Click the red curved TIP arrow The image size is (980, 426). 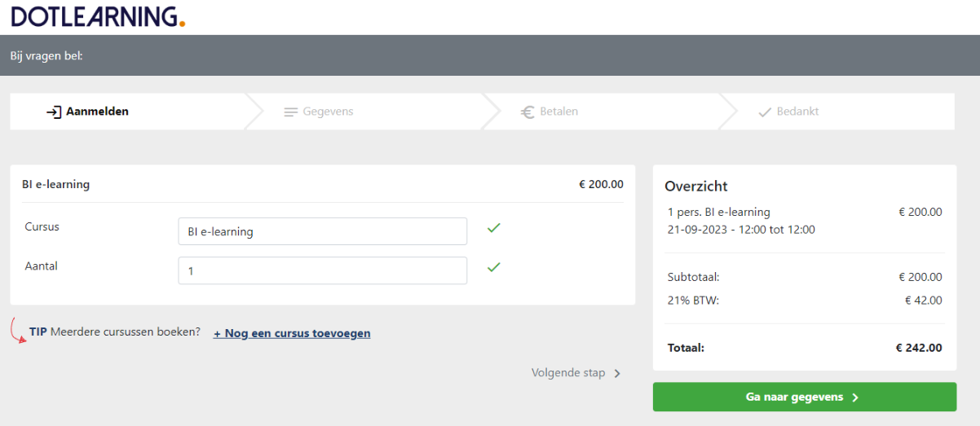pyautogui.click(x=17, y=330)
